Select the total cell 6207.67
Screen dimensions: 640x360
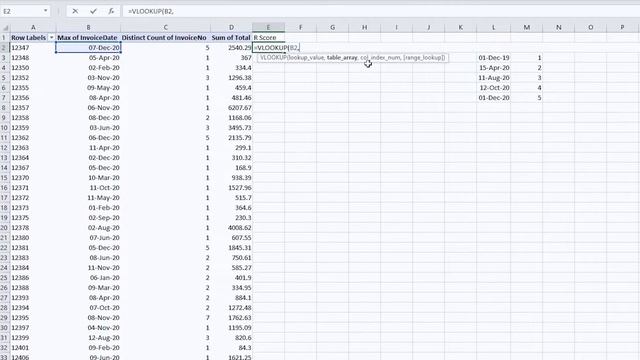tap(231, 108)
